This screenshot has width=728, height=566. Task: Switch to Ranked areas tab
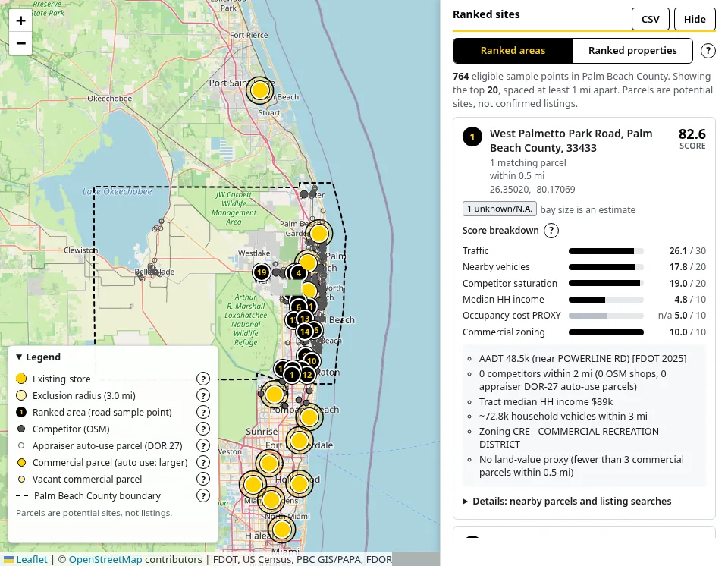[x=513, y=51]
